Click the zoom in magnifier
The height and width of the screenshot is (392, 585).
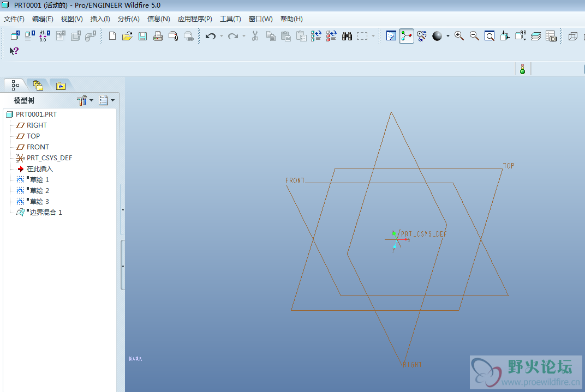459,36
